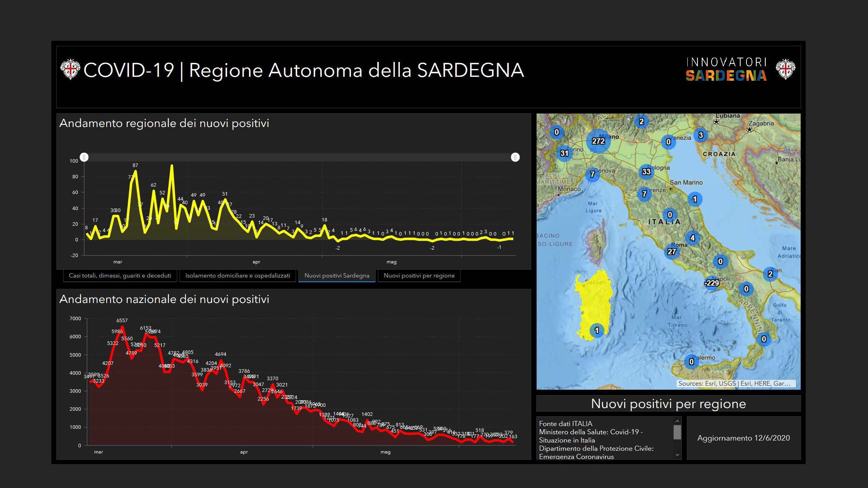Select the 33 marker near Bologna

(x=646, y=172)
